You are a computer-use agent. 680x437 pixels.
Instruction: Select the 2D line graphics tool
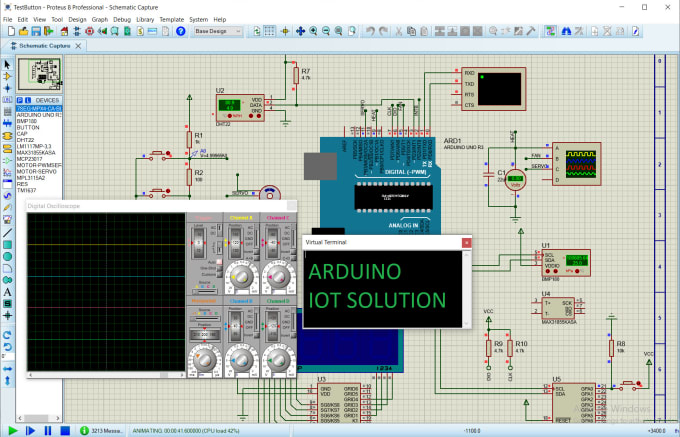click(x=7, y=233)
